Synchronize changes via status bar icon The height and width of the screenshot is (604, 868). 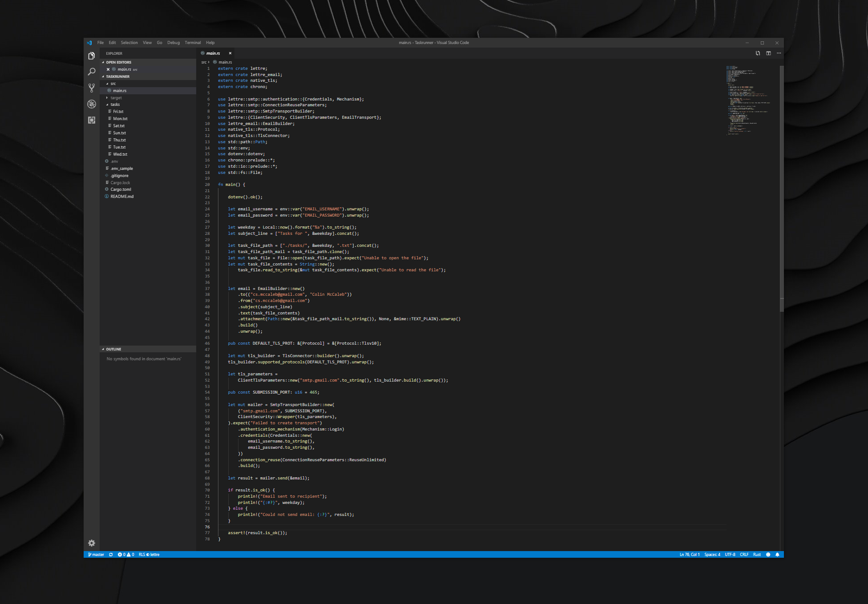click(111, 555)
